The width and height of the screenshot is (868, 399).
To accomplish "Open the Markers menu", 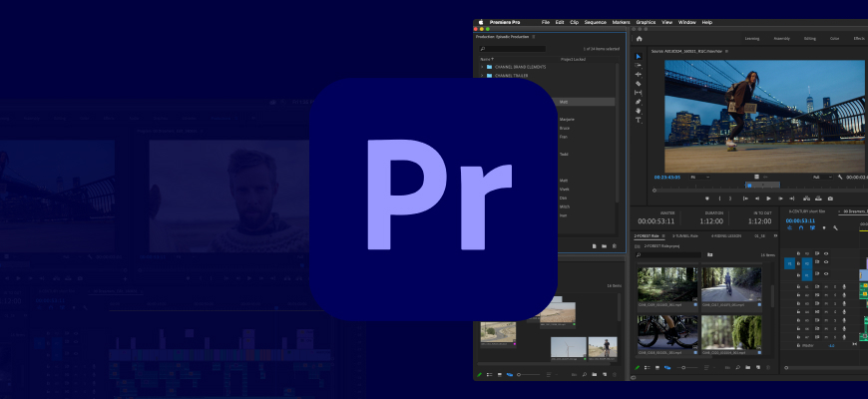I will 622,22.
